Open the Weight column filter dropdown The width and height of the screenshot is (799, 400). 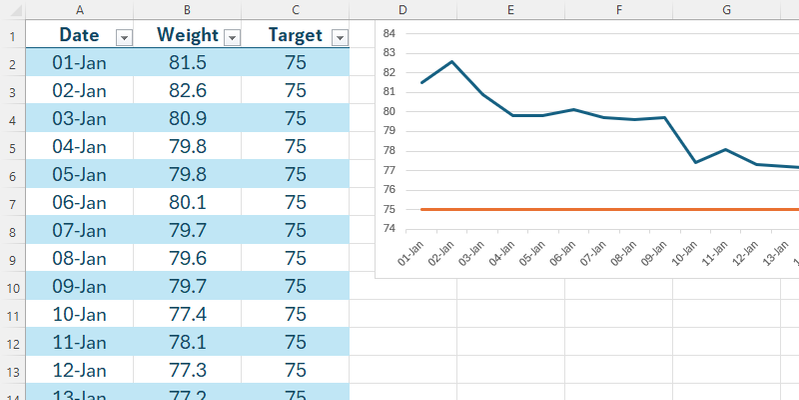[x=232, y=37]
